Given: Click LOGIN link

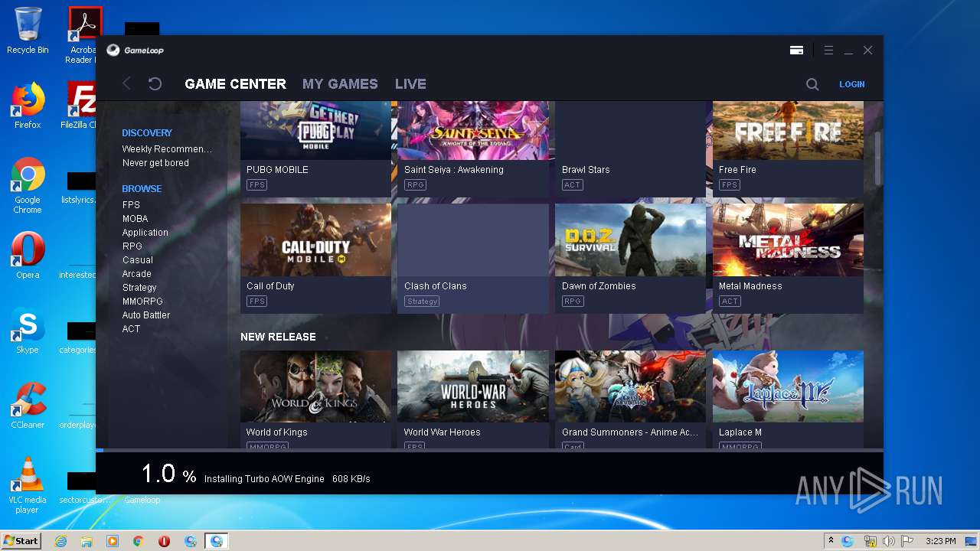Looking at the screenshot, I should (852, 84).
